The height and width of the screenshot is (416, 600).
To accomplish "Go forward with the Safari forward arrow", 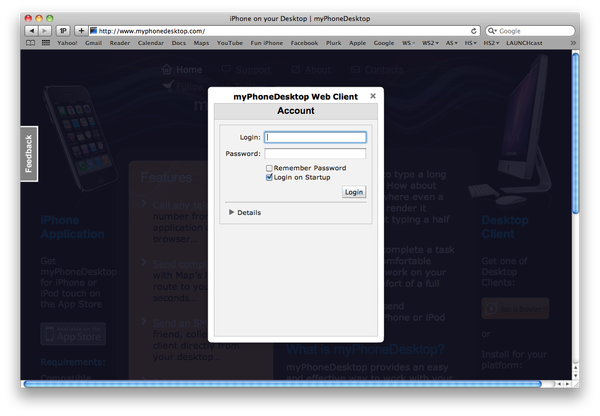I will (x=45, y=31).
